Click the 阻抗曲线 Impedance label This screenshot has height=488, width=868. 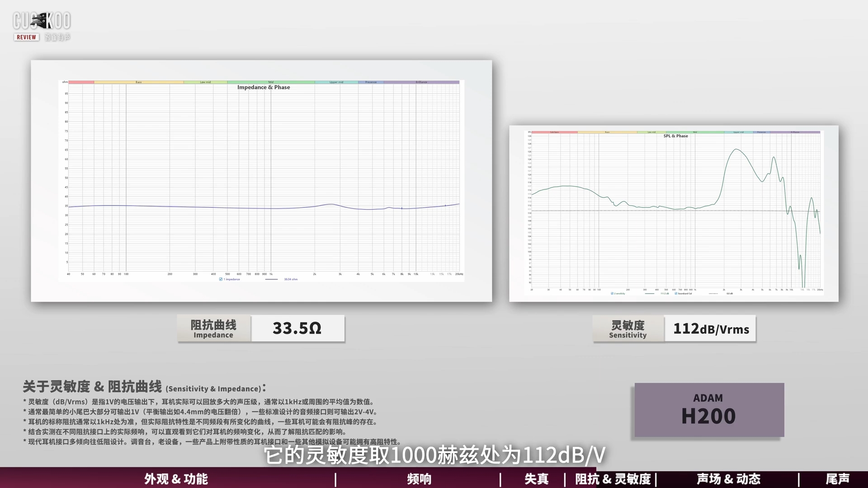213,328
